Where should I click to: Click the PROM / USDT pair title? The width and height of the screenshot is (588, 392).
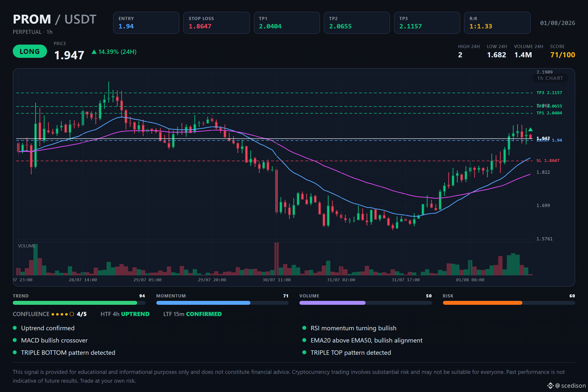tap(54, 19)
